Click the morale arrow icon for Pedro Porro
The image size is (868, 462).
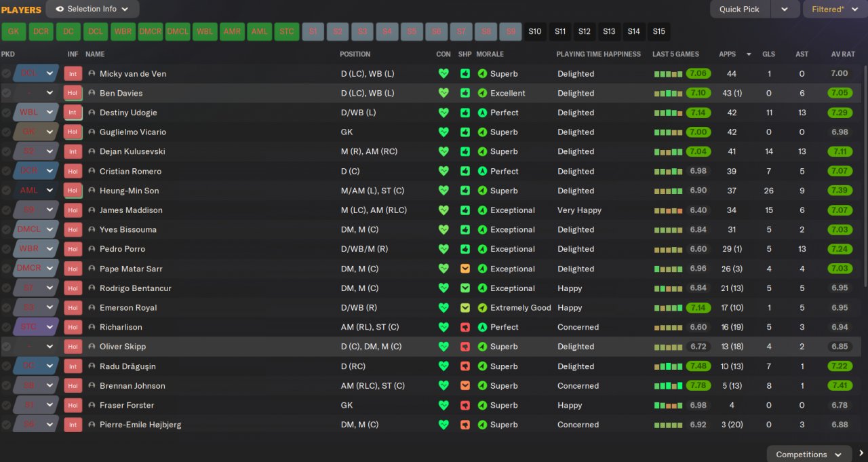(x=482, y=249)
